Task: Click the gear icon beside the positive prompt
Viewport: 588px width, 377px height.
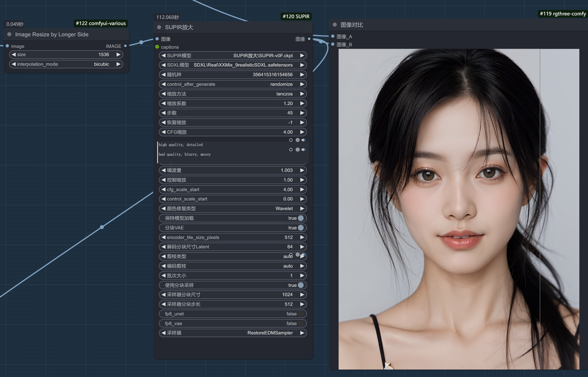Action: 298,140
